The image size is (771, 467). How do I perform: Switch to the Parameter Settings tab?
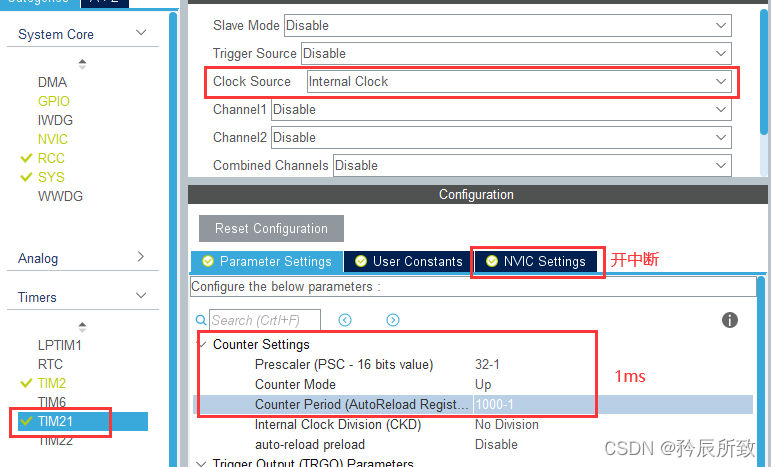coord(267,262)
